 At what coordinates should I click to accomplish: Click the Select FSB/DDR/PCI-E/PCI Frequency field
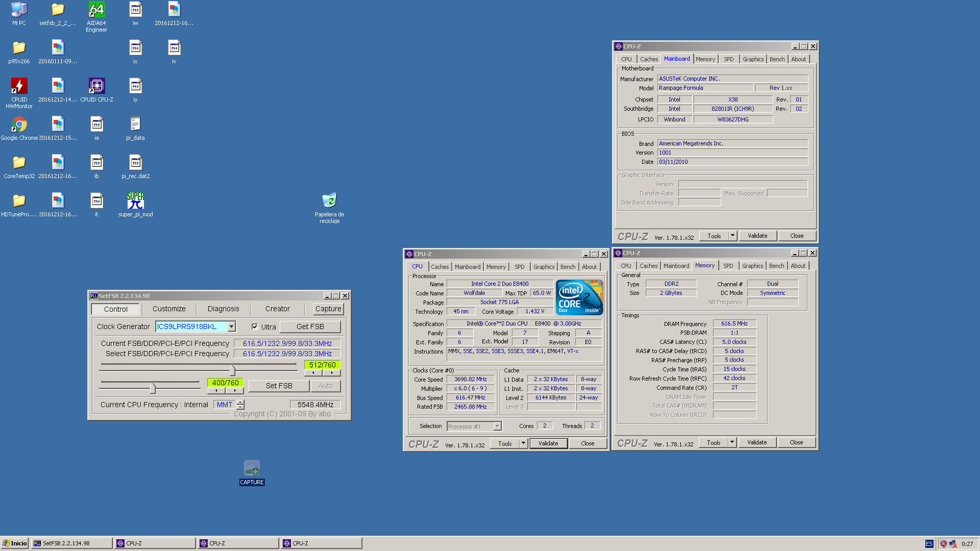[287, 354]
